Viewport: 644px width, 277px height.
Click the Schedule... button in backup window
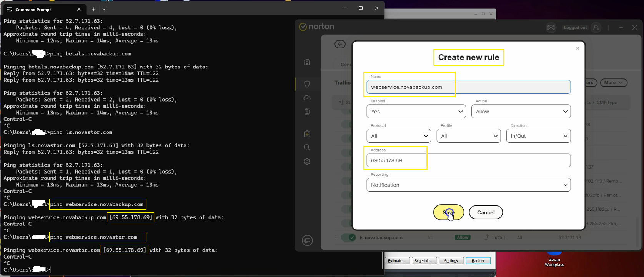(424, 261)
